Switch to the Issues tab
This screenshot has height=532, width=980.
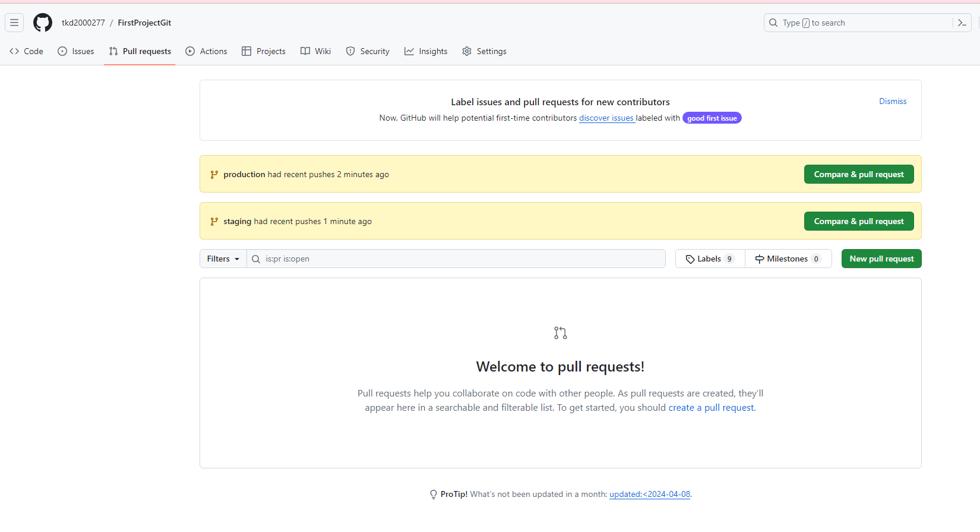pos(76,51)
